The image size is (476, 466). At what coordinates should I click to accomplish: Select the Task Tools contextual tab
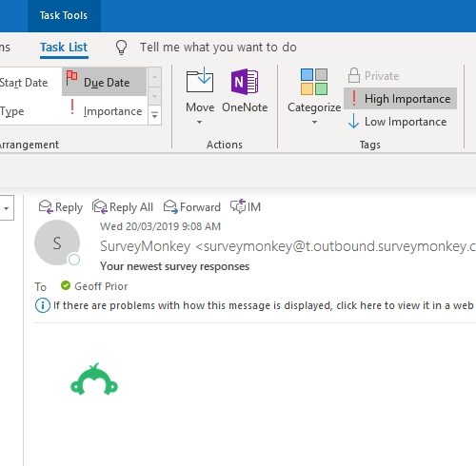[x=64, y=15]
